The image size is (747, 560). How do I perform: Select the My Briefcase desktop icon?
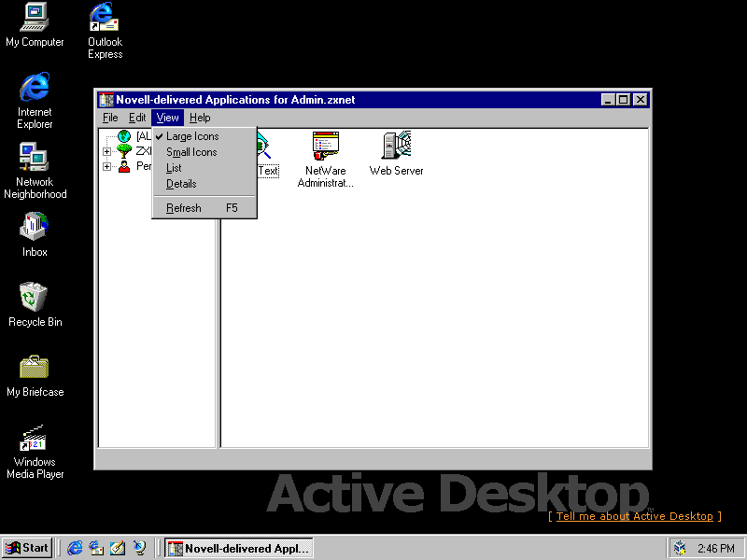35,375
